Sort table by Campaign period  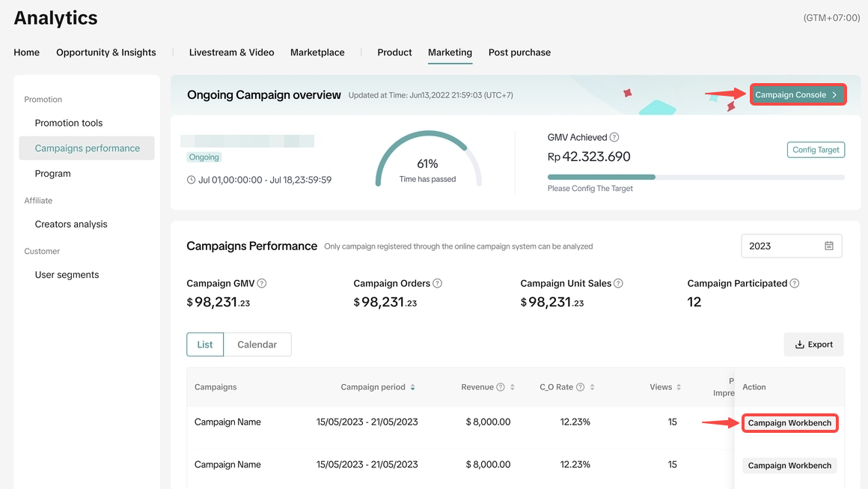pyautogui.click(x=412, y=387)
